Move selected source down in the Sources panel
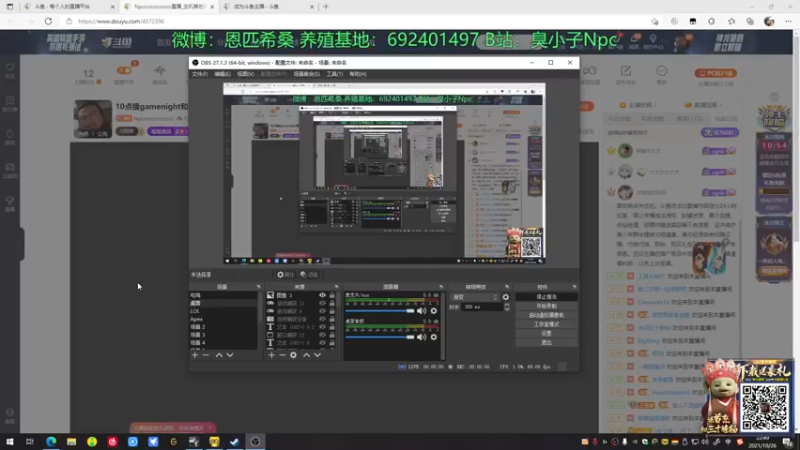Image resolution: width=800 pixels, height=450 pixels. click(317, 355)
